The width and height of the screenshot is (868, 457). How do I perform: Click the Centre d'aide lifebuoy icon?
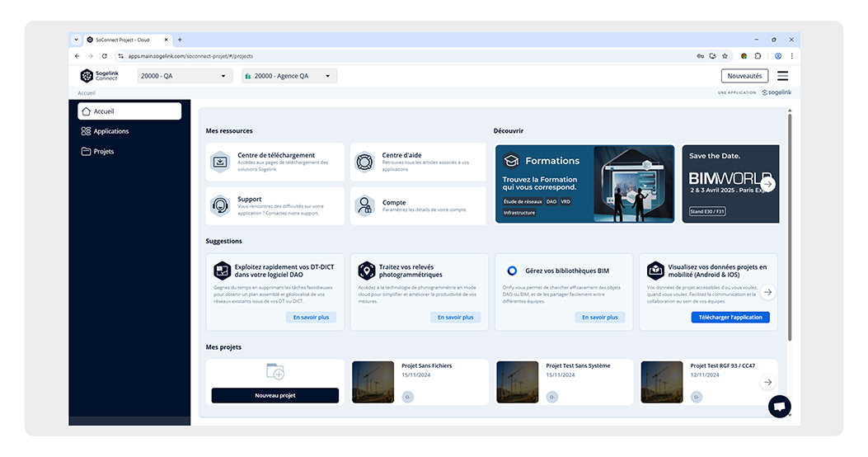364,162
